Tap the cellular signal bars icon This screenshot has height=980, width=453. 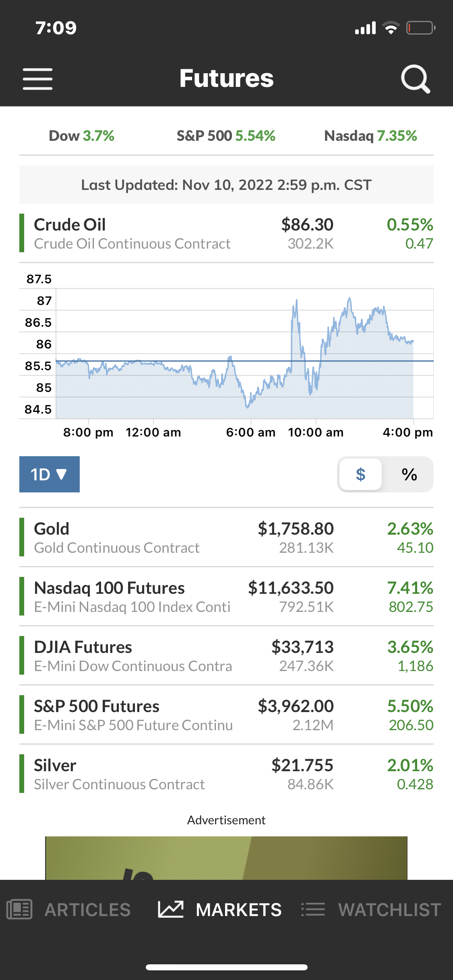(365, 28)
